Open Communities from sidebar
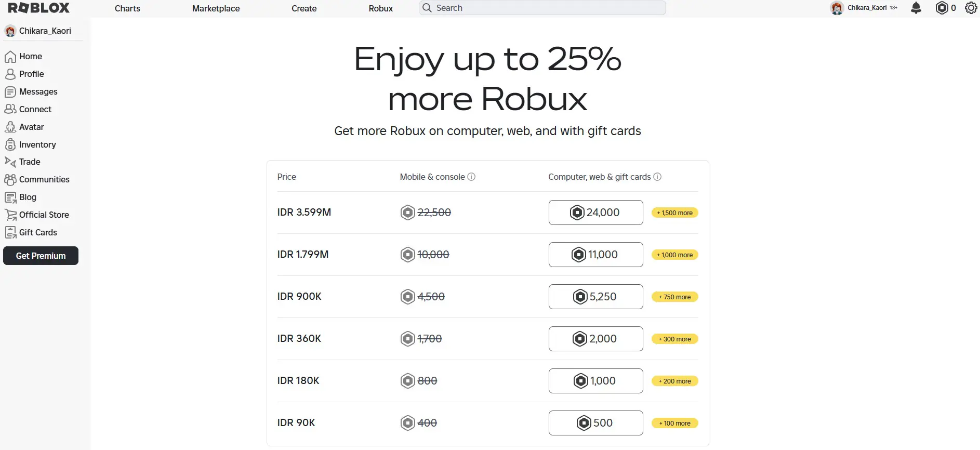980x450 pixels. [44, 179]
